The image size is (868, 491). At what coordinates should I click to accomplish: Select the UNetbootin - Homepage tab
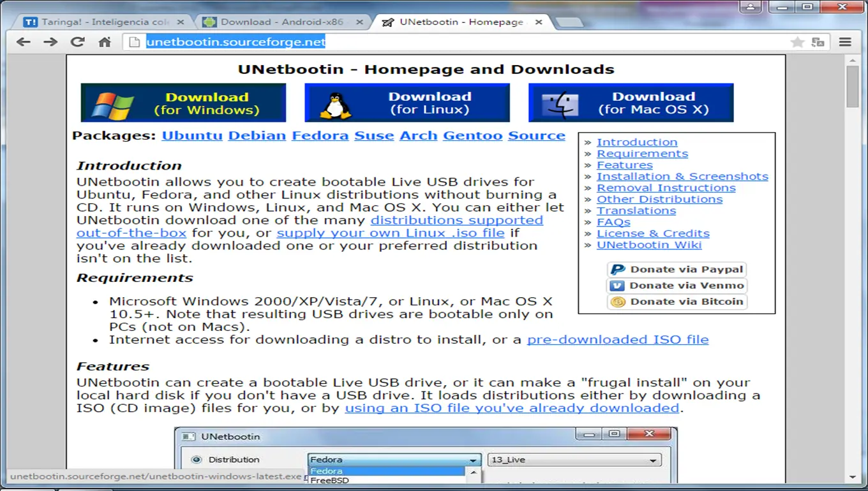462,22
